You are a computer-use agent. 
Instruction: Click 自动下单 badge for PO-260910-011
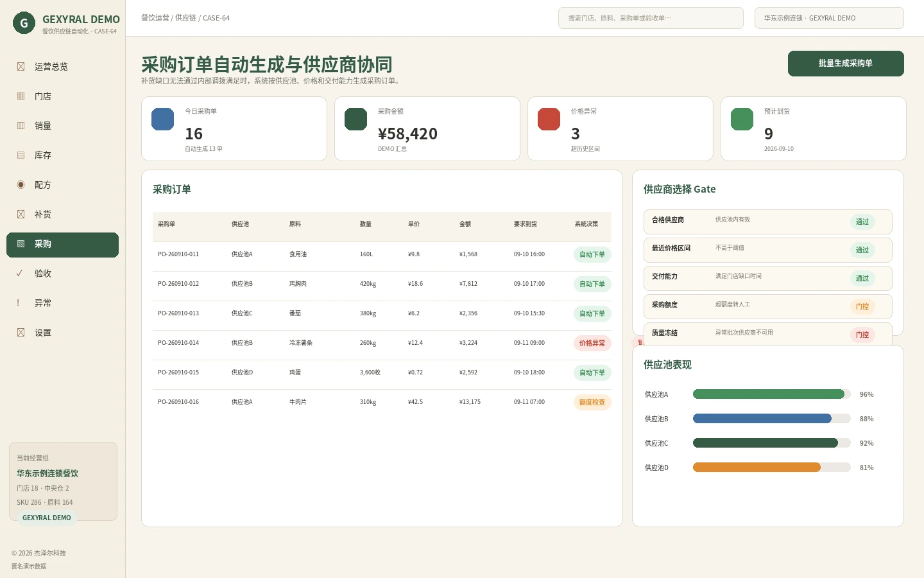coord(592,255)
